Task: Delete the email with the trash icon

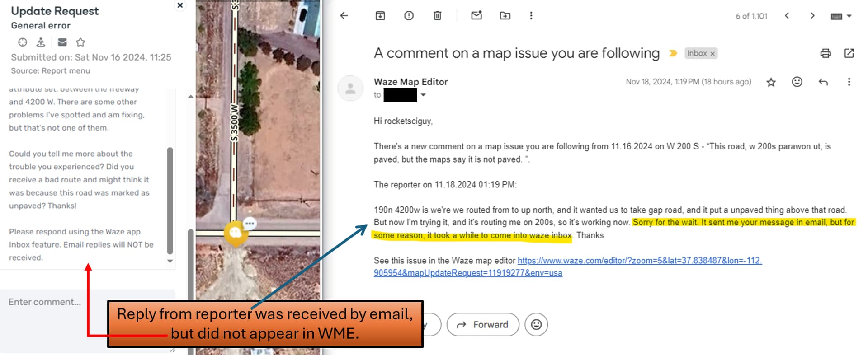Action: [x=437, y=16]
